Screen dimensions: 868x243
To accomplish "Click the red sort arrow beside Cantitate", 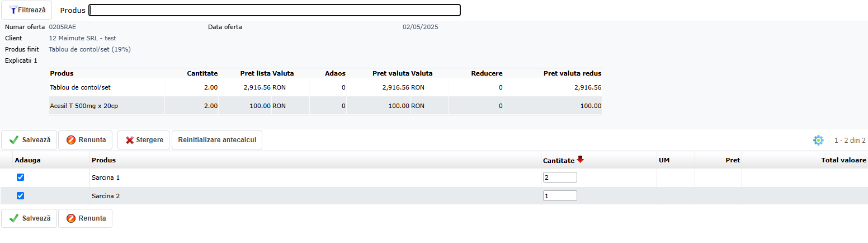I will pyautogui.click(x=581, y=160).
